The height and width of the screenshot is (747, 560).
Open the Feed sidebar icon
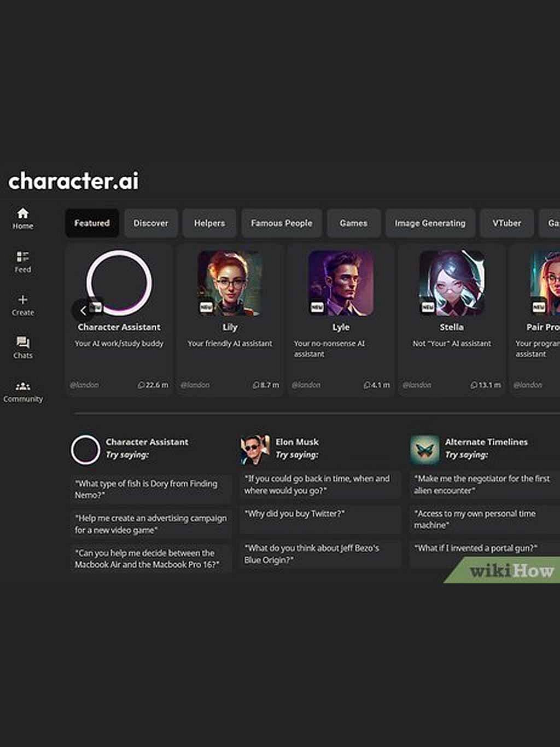click(x=22, y=257)
